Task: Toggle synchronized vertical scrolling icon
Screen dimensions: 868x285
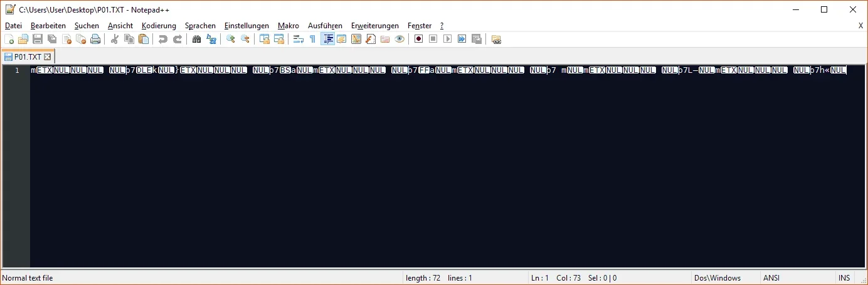Action: coord(265,39)
